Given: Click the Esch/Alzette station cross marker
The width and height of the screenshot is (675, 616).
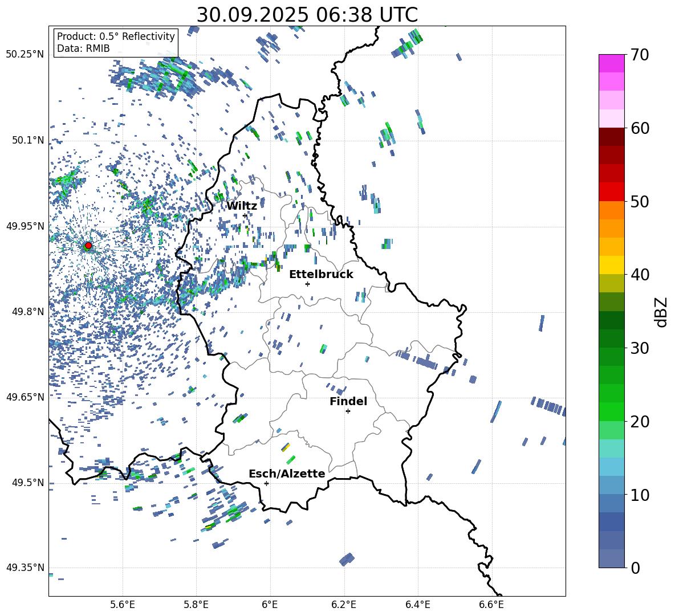Looking at the screenshot, I should coord(266,483).
